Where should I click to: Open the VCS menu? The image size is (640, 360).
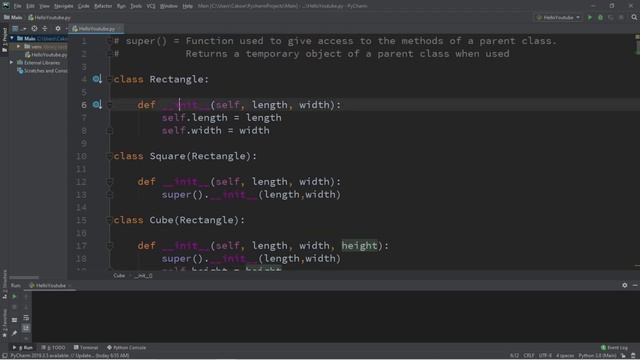(151, 6)
